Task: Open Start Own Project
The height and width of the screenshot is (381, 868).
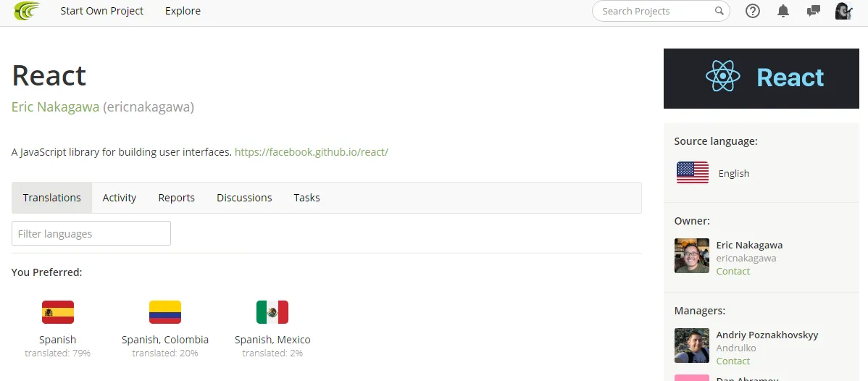Action: pyautogui.click(x=102, y=11)
